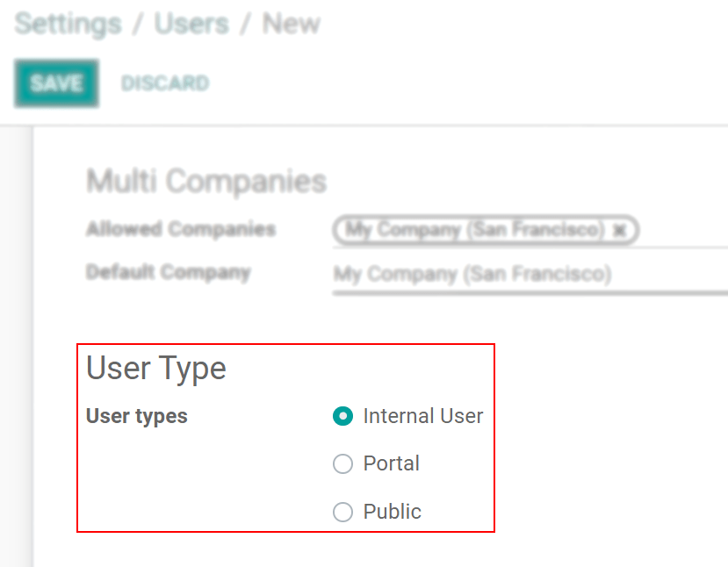
Task: Open the Users breadcrumb link
Action: coord(190,24)
